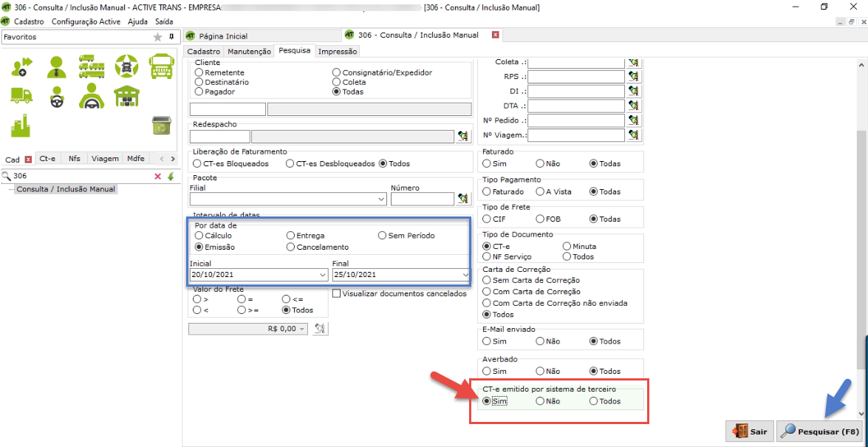This screenshot has width=868, height=447.
Task: Select 'Não' for CT-e emitido por terceiro
Action: 541,401
